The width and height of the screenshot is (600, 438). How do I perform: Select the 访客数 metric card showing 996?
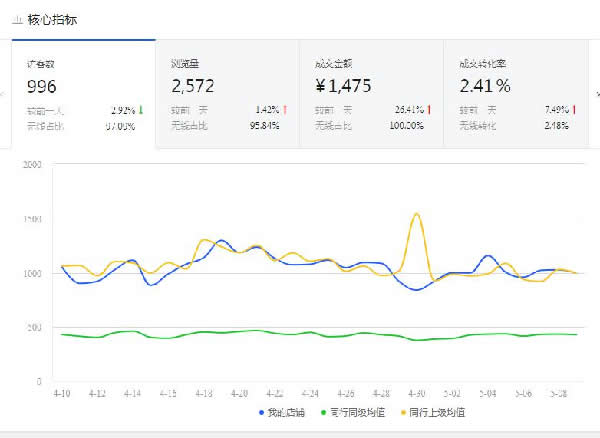(x=83, y=93)
